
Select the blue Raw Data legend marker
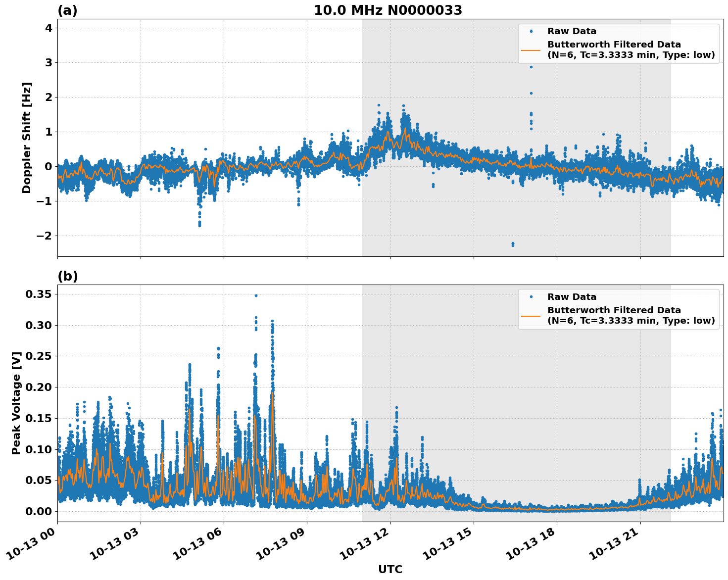point(532,30)
